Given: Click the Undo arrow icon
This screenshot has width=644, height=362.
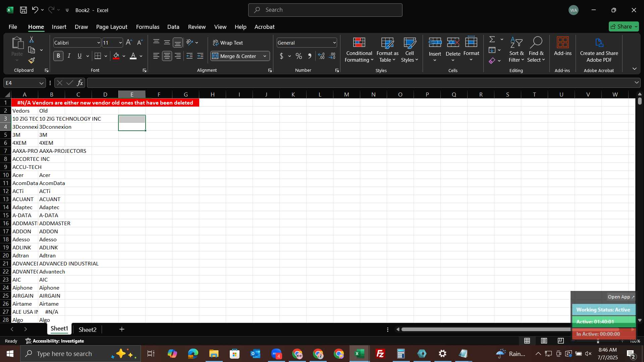Looking at the screenshot, I should click(x=35, y=10).
